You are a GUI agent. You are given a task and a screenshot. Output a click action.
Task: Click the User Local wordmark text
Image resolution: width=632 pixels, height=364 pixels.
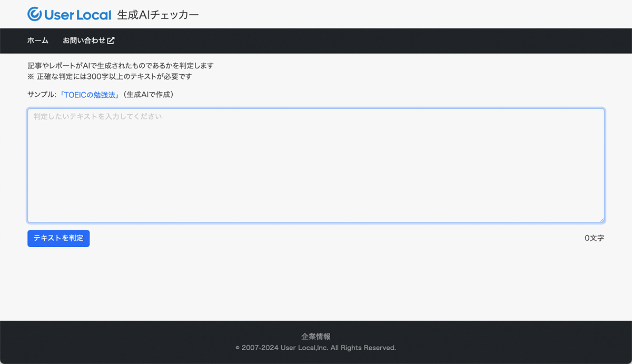(x=78, y=15)
